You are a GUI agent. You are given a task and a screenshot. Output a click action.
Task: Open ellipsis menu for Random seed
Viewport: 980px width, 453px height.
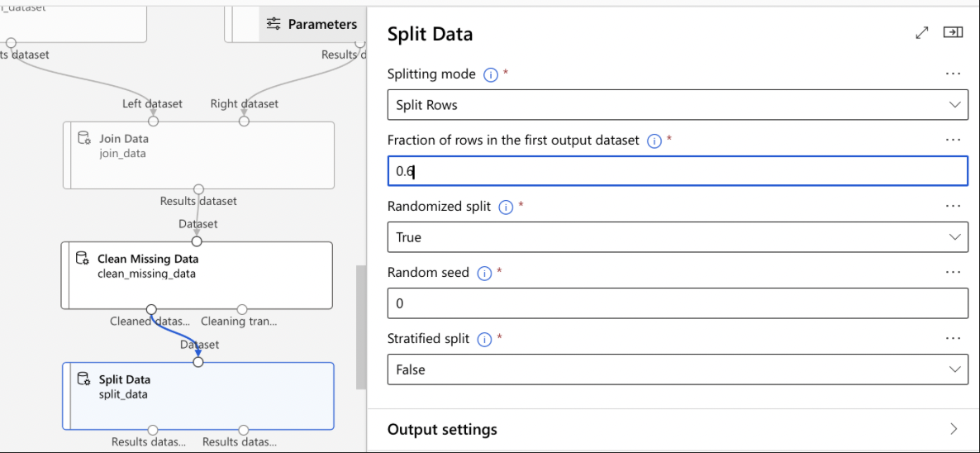[x=953, y=272]
